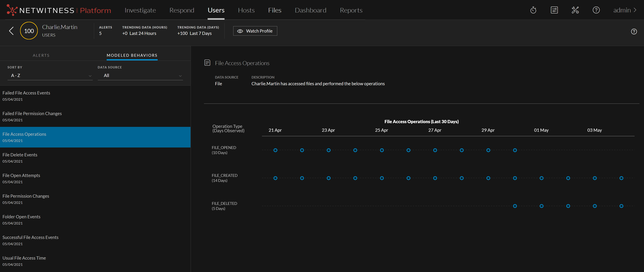This screenshot has width=644, height=272.
Task: Click the profile panel help icon
Action: point(634,32)
